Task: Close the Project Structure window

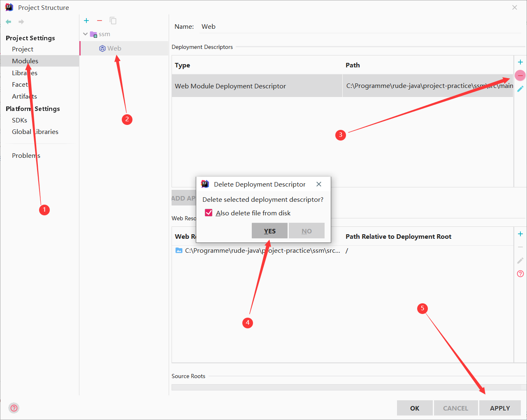Action: (515, 7)
